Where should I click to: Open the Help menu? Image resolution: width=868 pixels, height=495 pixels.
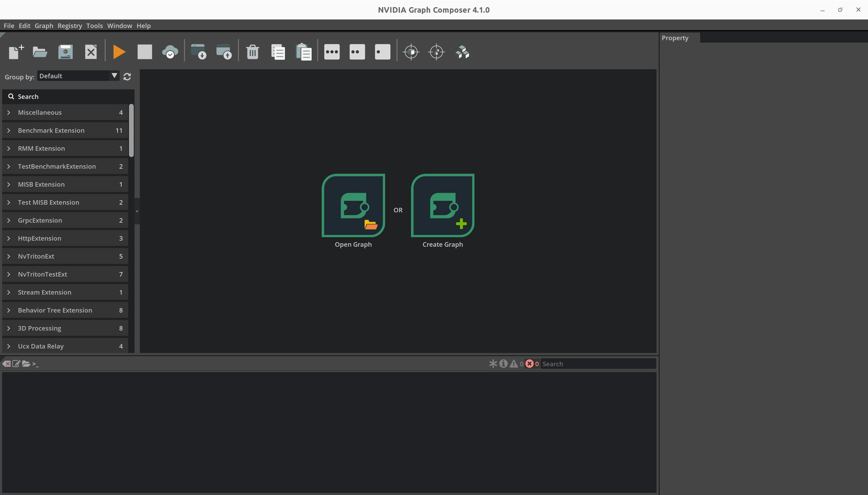(x=144, y=26)
